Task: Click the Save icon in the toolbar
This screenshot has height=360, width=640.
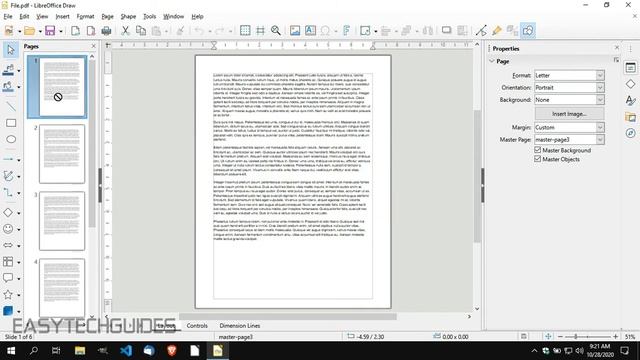Action: point(50,31)
